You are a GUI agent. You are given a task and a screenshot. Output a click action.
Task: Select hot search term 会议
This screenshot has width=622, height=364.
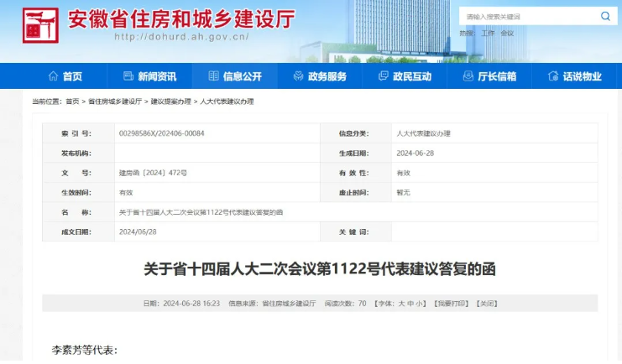click(507, 34)
